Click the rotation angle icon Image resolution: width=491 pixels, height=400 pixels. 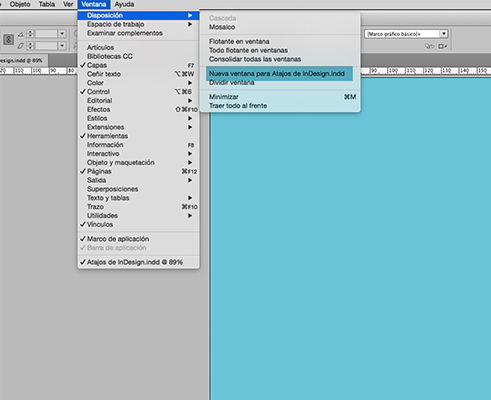point(21,34)
